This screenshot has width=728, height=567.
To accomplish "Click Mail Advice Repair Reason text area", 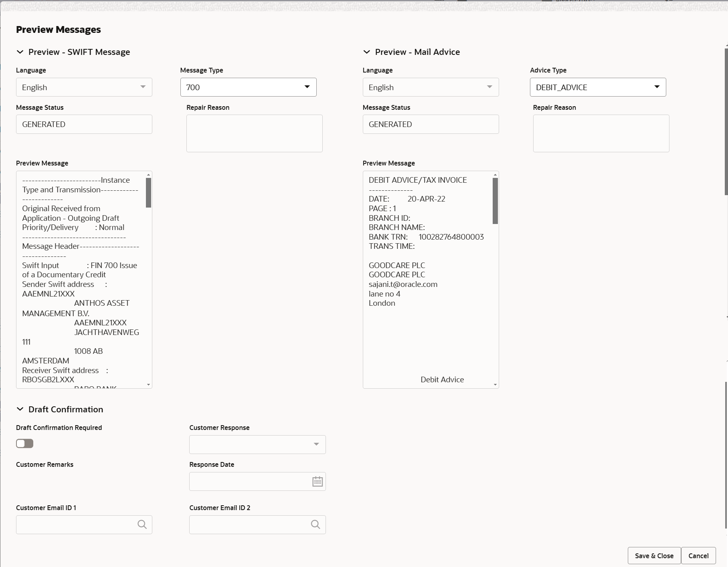I will 601,133.
